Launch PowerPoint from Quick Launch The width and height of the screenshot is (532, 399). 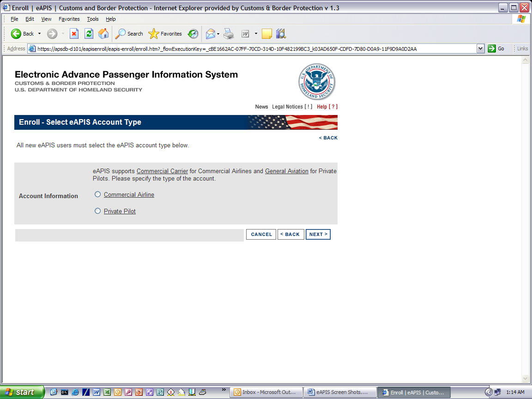(139, 392)
